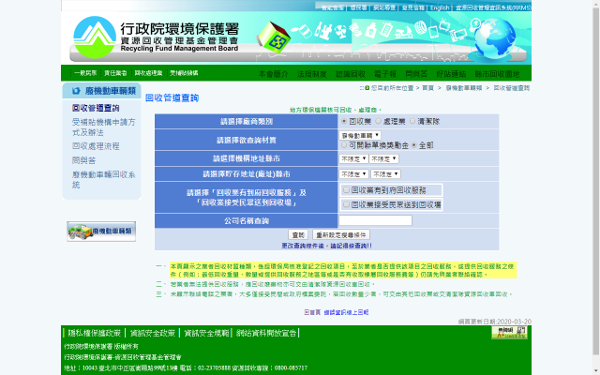Open 資訊安全規範 footer link

pos(206,333)
